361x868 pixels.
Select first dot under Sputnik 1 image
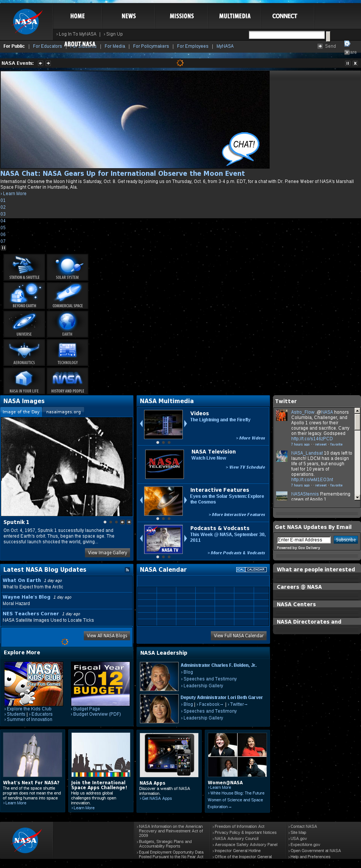[105, 522]
